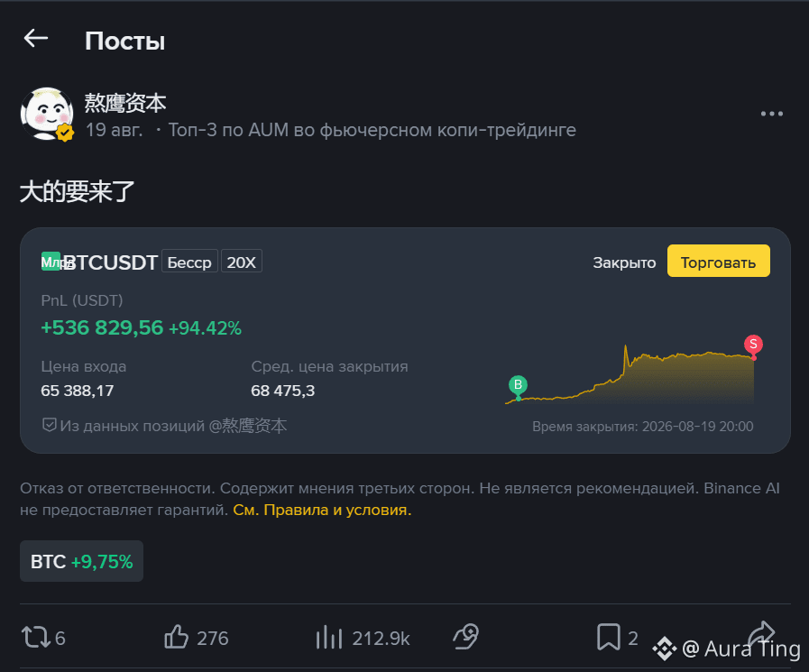Click the repost icon with 6
Screen dimensions: 809x672
tap(35, 637)
